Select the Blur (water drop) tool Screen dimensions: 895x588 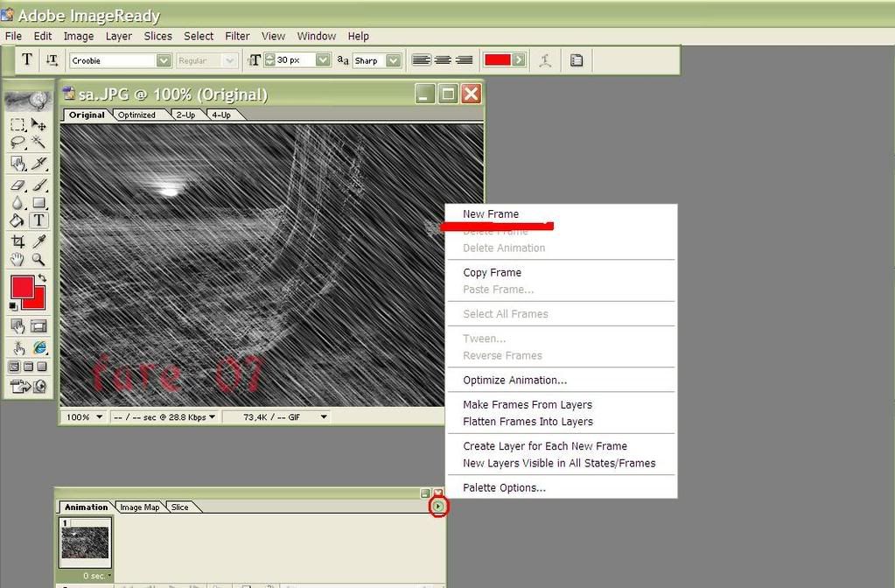click(x=17, y=203)
